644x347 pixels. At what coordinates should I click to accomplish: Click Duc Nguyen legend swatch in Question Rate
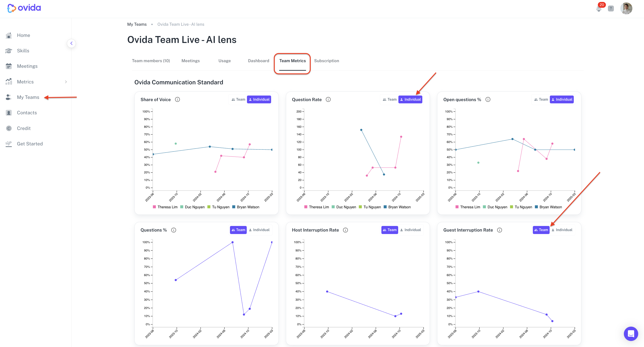(333, 207)
